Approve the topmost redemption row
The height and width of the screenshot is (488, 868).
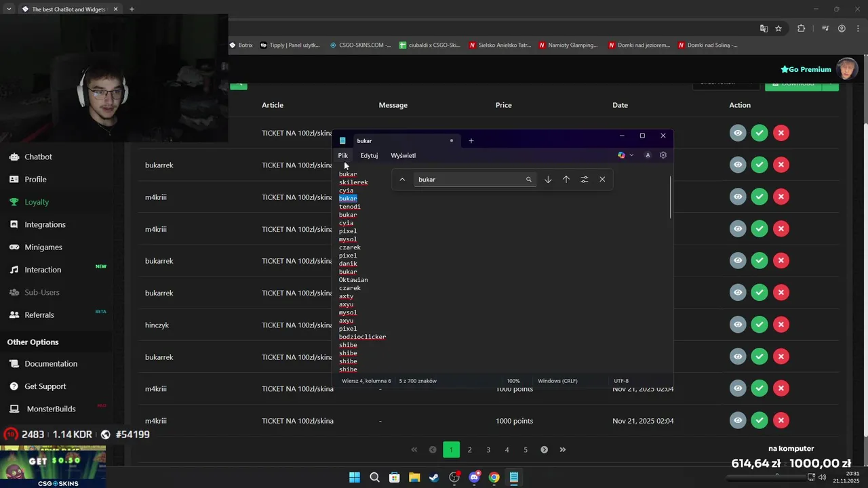(759, 133)
